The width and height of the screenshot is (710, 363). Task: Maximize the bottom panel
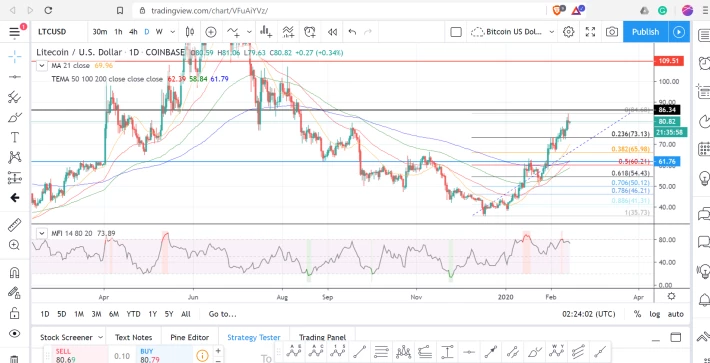tap(676, 337)
